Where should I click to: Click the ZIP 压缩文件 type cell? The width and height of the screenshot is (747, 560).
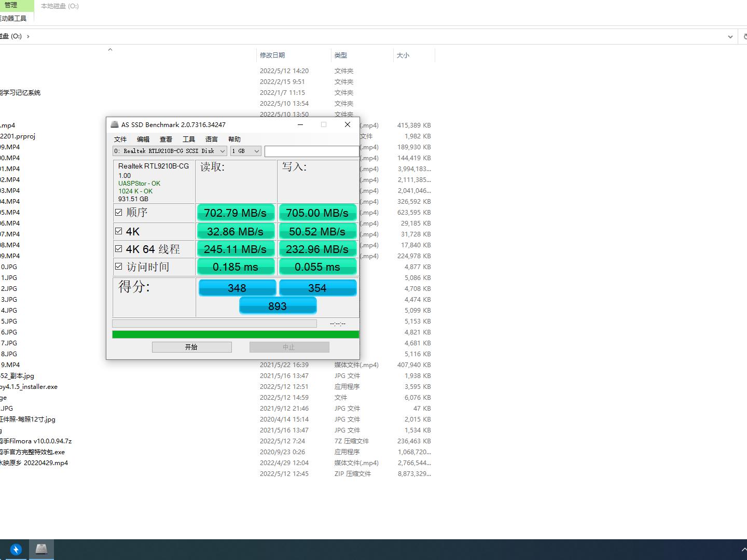[x=353, y=474]
